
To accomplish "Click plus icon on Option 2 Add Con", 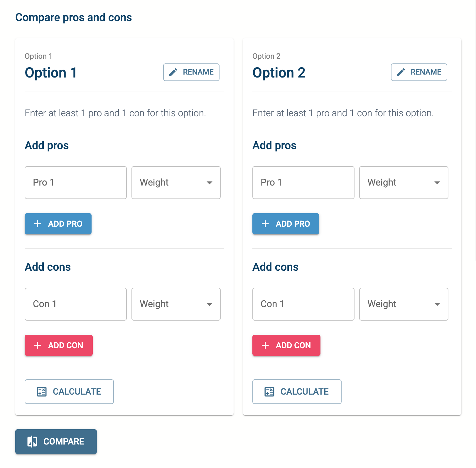I will coord(265,345).
